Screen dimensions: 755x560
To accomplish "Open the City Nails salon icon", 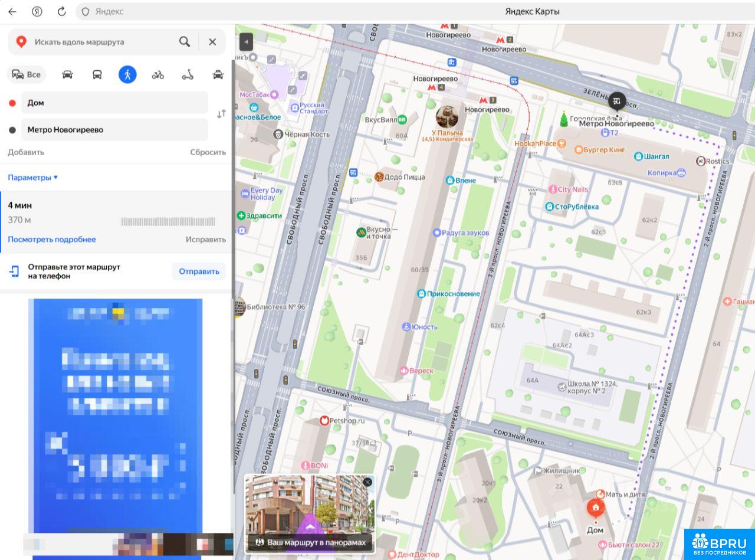I will click(x=552, y=189).
